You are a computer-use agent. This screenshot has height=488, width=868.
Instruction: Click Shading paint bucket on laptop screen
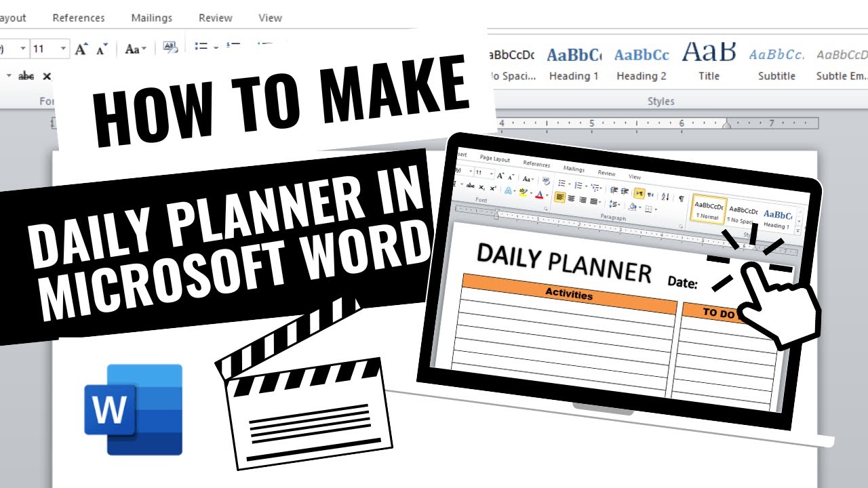633,207
